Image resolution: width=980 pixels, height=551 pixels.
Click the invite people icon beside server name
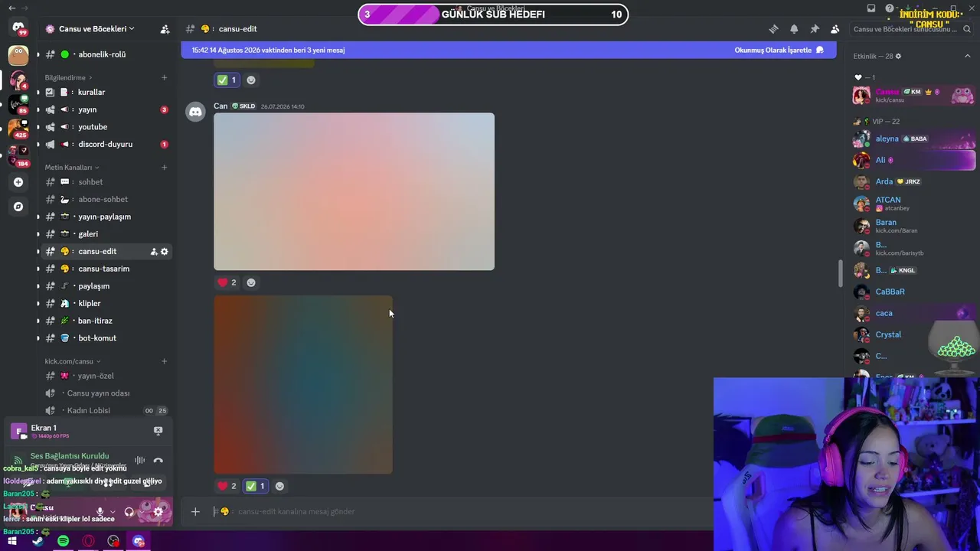(x=165, y=29)
